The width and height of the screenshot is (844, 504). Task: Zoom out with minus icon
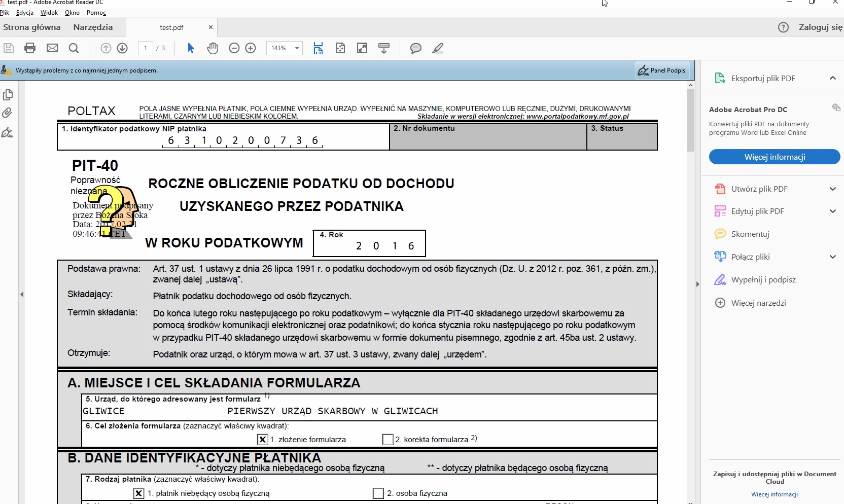[234, 48]
